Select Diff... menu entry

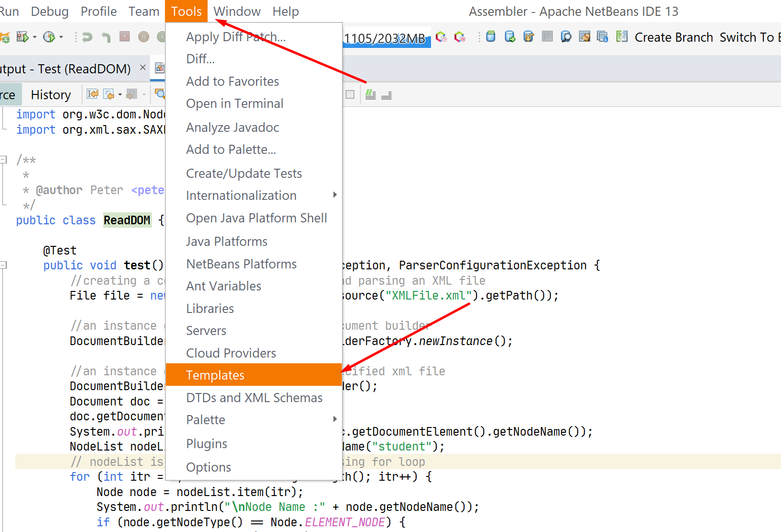[254, 58]
